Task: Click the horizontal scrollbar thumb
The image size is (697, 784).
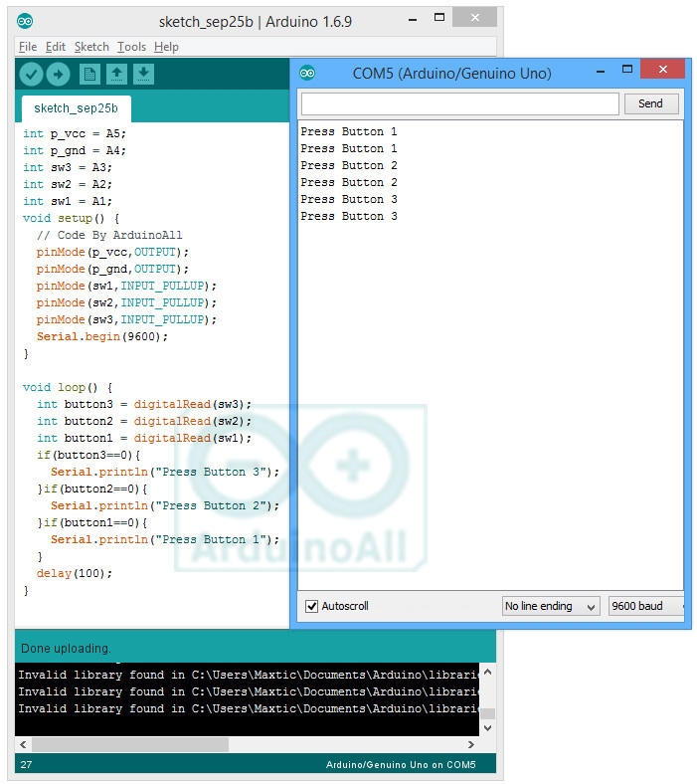Action: 130,744
